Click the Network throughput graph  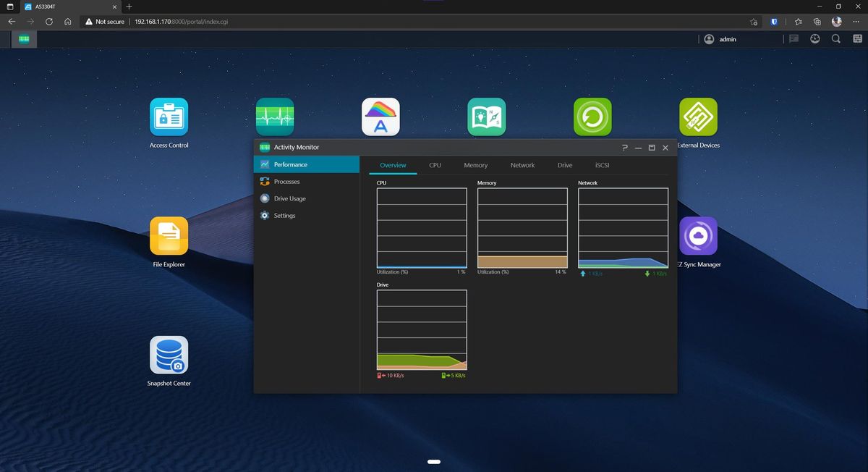[623, 228]
